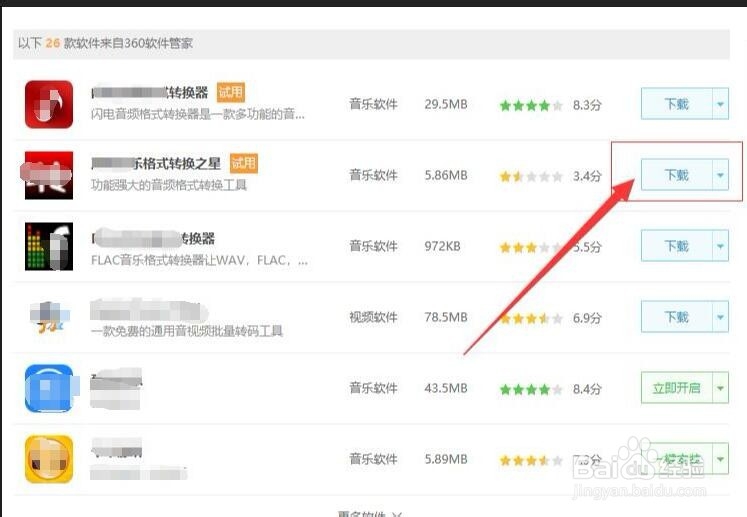Click the 音乐软件 category in the 43.5MB row
Image resolution: width=747 pixels, height=517 pixels.
[x=374, y=388]
